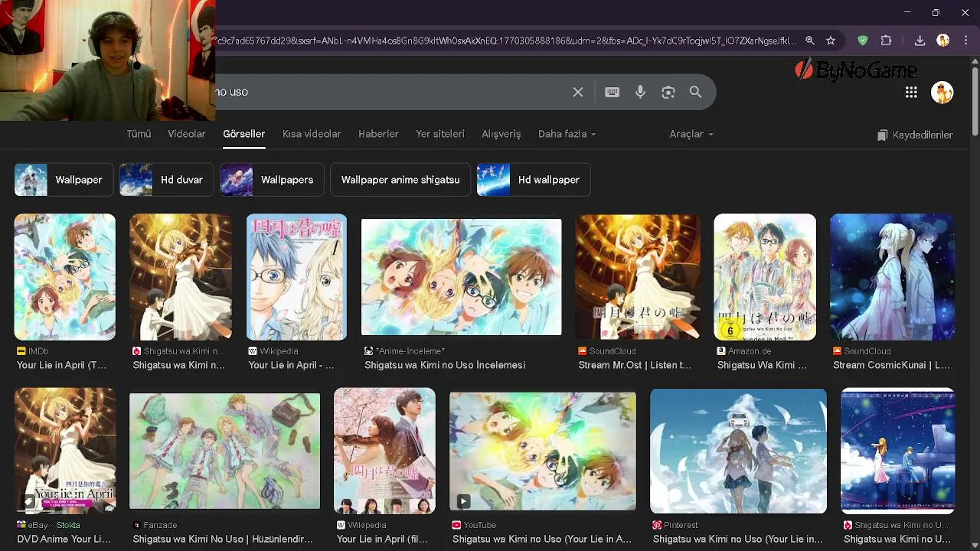This screenshot has height=551, width=980.
Task: Click the 'Your Lie in April (T...' IMDb link
Action: coord(62,365)
